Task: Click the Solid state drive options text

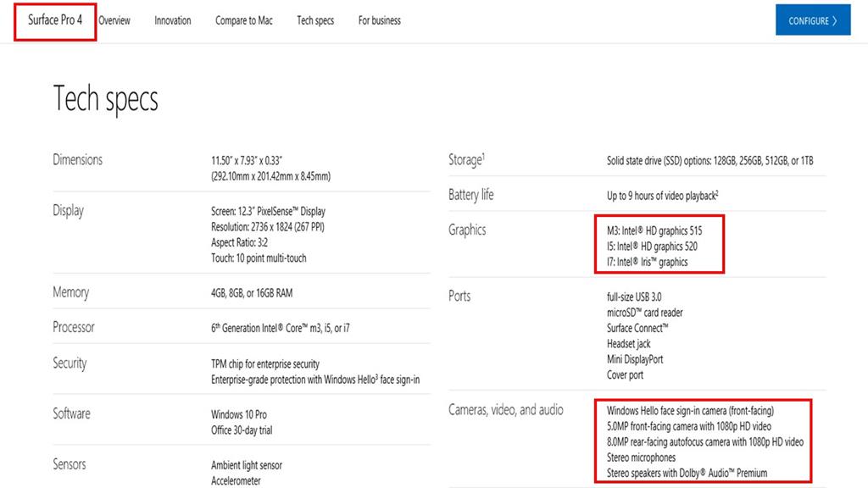Action: tap(710, 160)
